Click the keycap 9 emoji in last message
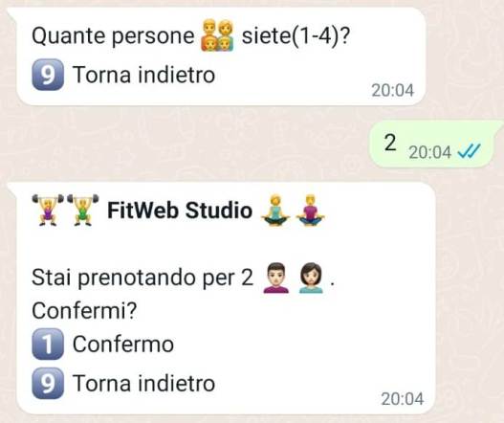This screenshot has width=504, height=423. 48,383
